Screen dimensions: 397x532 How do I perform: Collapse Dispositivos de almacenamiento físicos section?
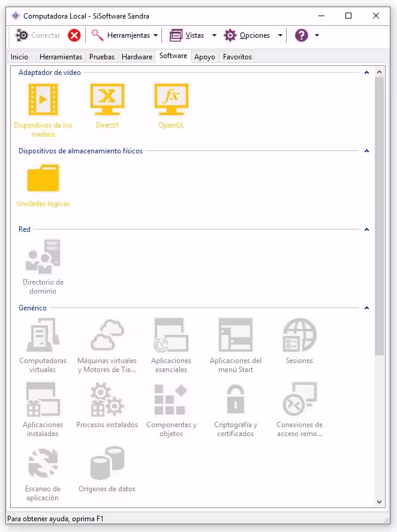pyautogui.click(x=367, y=150)
